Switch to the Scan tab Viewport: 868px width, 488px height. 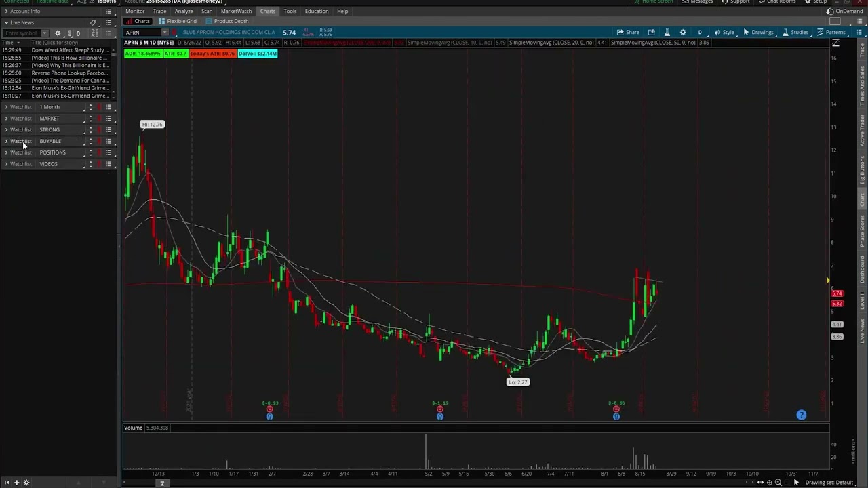pyautogui.click(x=207, y=12)
